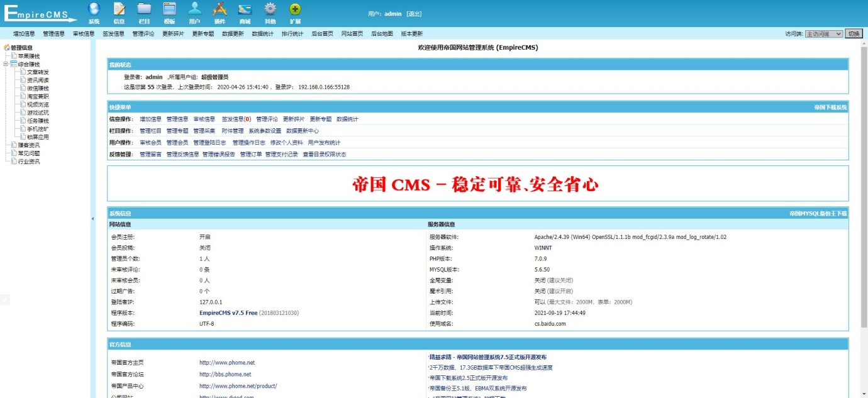Open 管理错误报告 in the quick menu
Image resolution: width=868 pixels, height=398 pixels.
tap(219, 154)
